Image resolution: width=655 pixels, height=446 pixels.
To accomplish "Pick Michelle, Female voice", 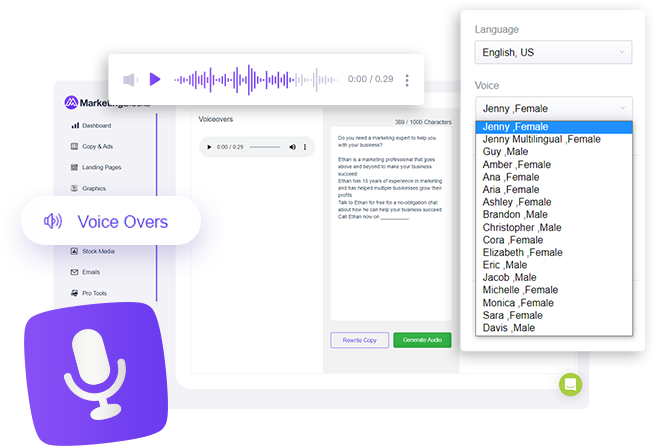I will pyautogui.click(x=554, y=290).
